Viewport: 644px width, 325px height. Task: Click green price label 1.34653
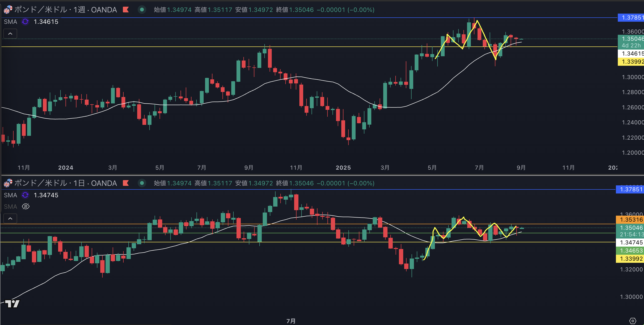pos(630,251)
